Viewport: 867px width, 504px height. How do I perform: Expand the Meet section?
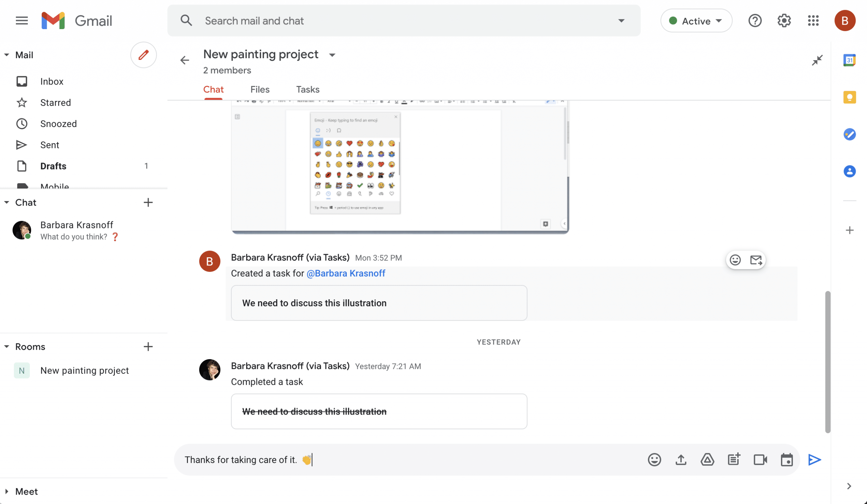coord(6,491)
